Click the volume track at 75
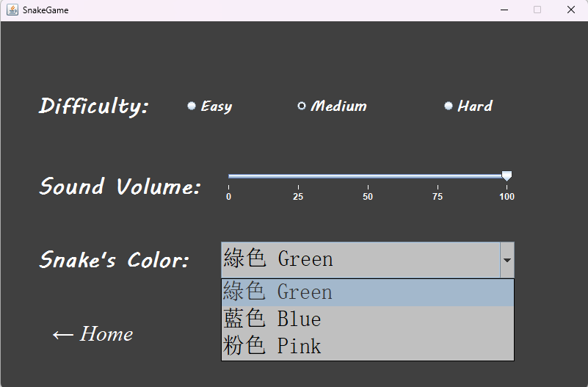This screenshot has height=387, width=588. click(x=438, y=176)
